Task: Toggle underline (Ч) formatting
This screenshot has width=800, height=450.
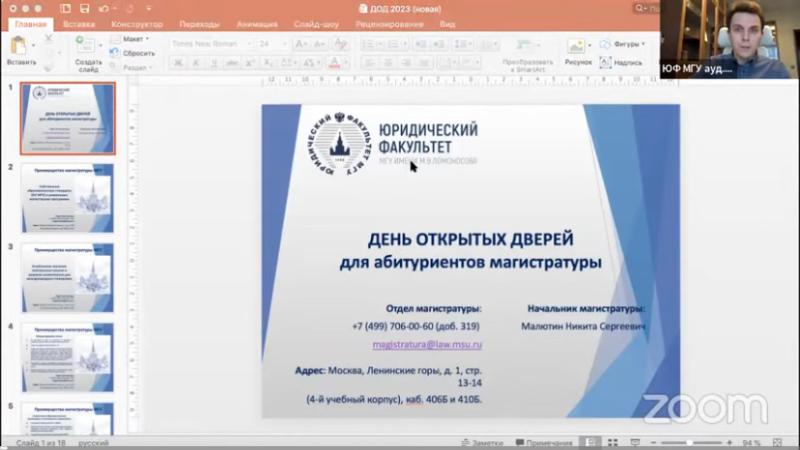Action: 214,63
